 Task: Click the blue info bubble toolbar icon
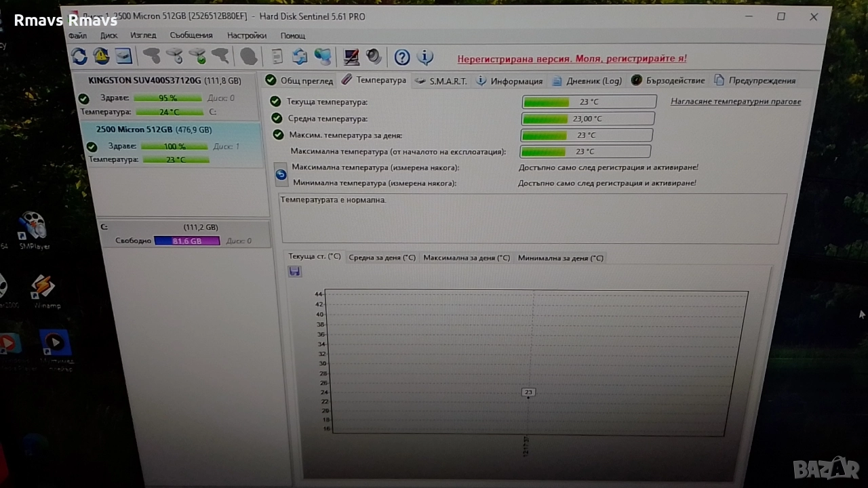tap(425, 57)
